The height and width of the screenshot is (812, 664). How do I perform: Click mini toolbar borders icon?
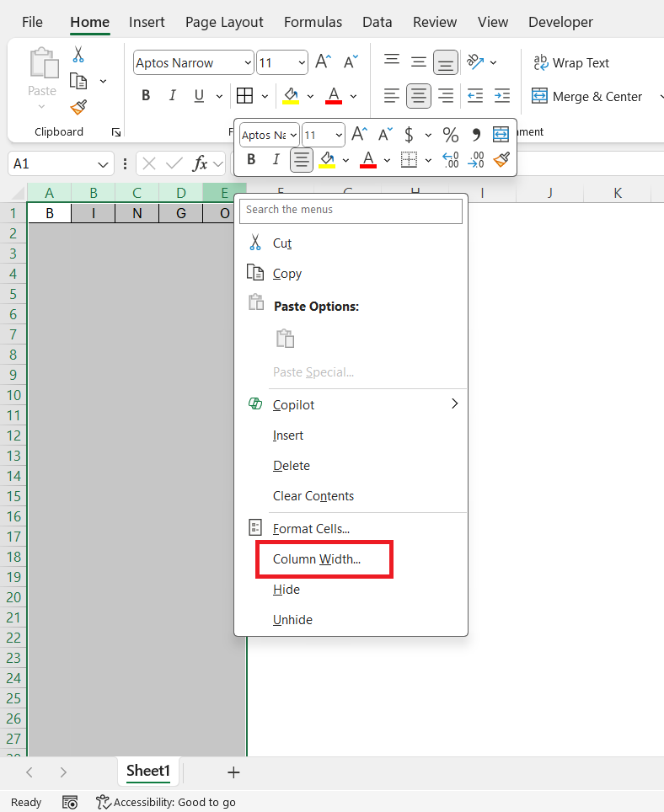tap(410, 159)
